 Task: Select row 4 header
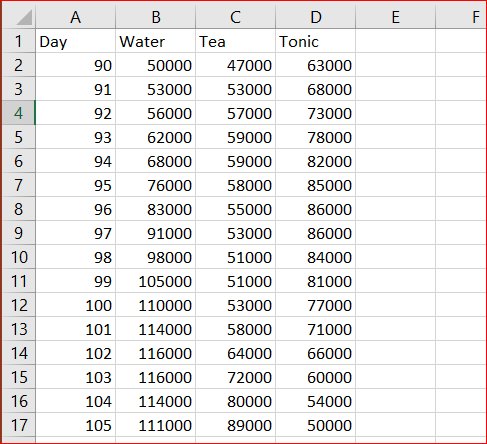point(19,113)
